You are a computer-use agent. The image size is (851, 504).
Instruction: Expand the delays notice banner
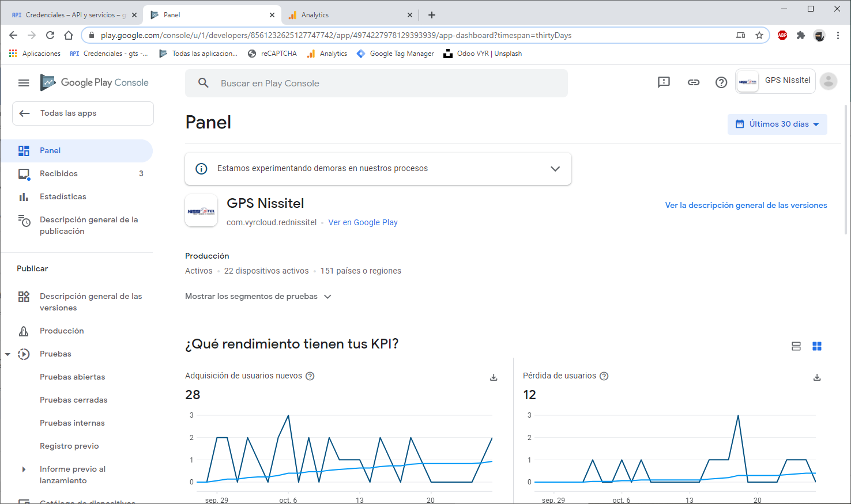point(555,169)
